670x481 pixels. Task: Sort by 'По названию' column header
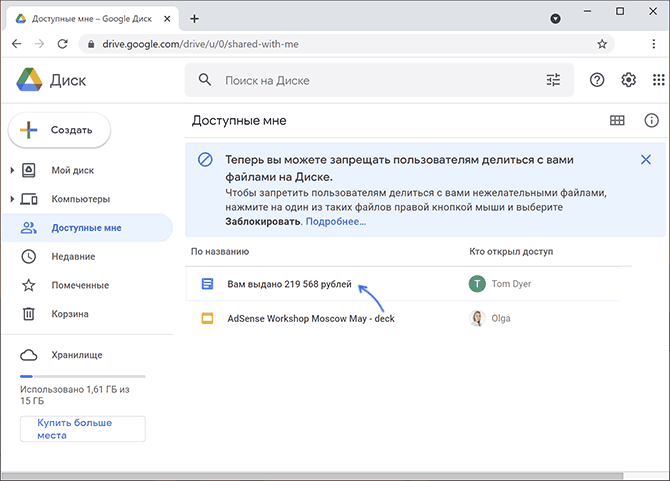tap(220, 252)
